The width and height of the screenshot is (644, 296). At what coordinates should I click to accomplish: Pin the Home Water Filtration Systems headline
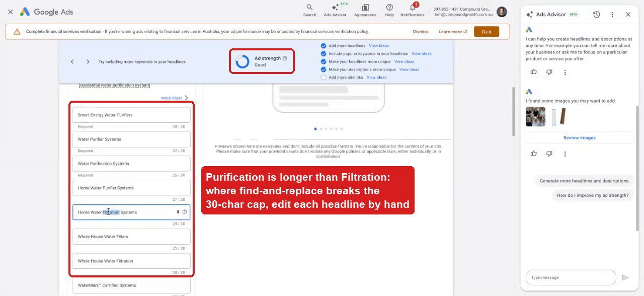tap(178, 212)
